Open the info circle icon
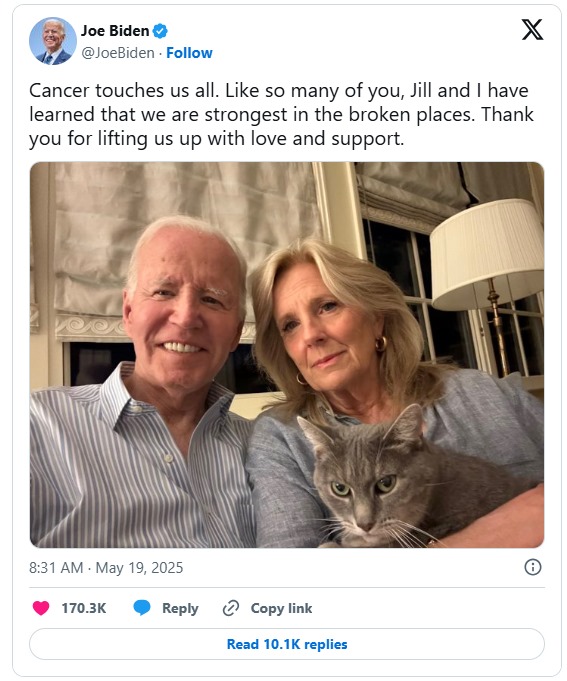 click(533, 567)
